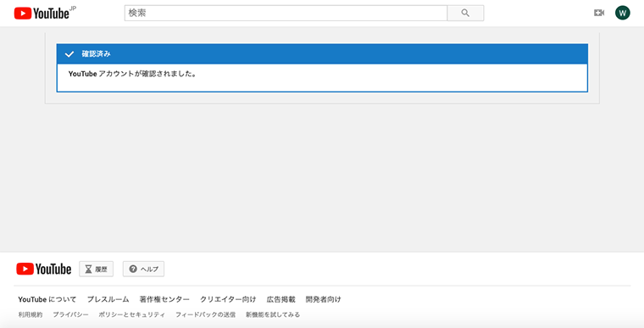
Task: Open the 開発者向け link
Action: (x=323, y=299)
